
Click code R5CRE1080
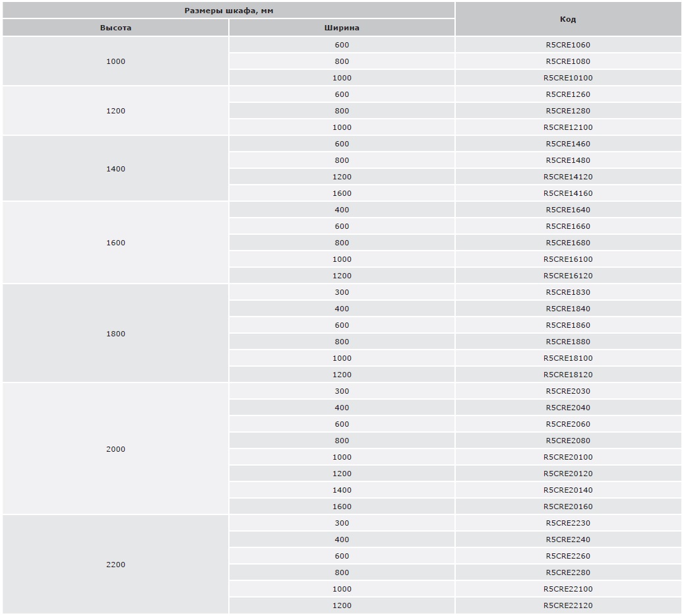coord(568,61)
